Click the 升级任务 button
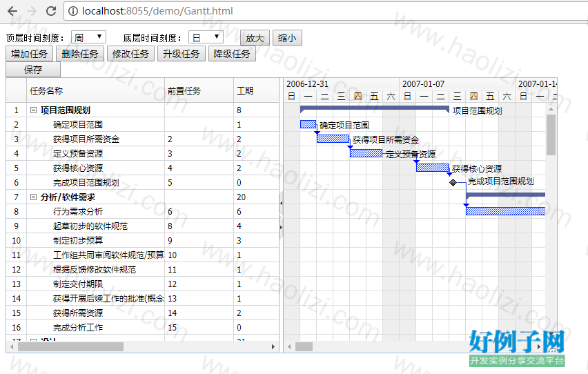This screenshot has width=588, height=374. click(181, 54)
